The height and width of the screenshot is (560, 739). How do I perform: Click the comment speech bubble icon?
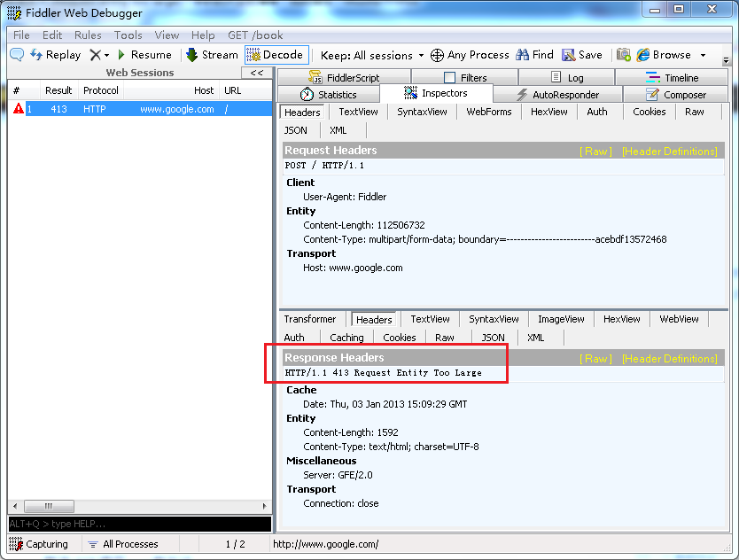point(17,55)
